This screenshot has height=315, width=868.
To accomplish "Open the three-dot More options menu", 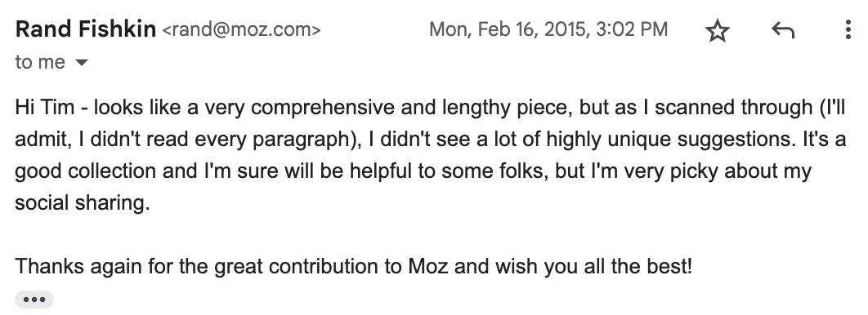I will [848, 30].
